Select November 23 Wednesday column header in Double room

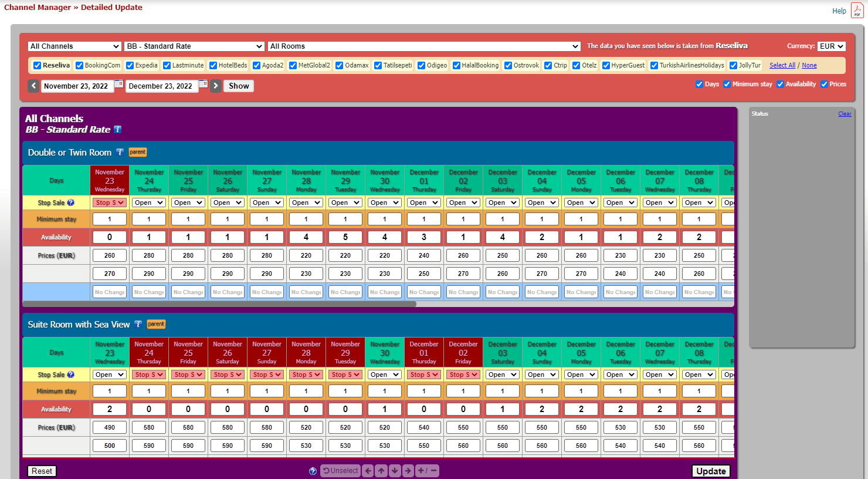tap(110, 180)
